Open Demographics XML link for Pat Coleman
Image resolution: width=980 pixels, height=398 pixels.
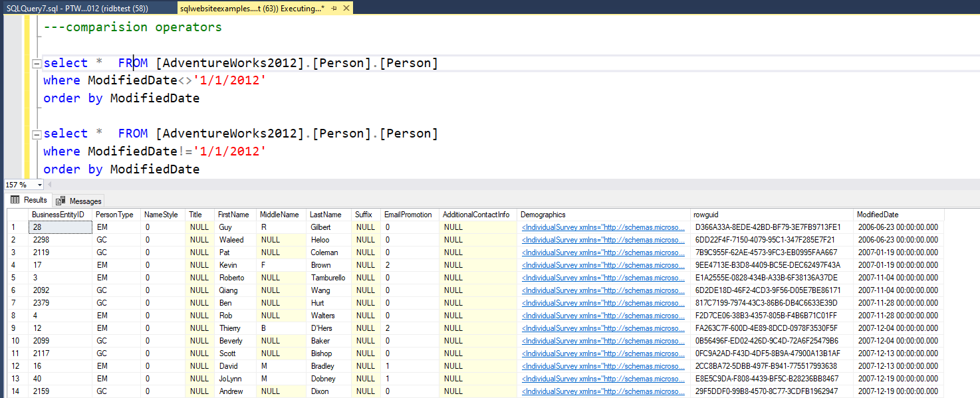coord(603,252)
